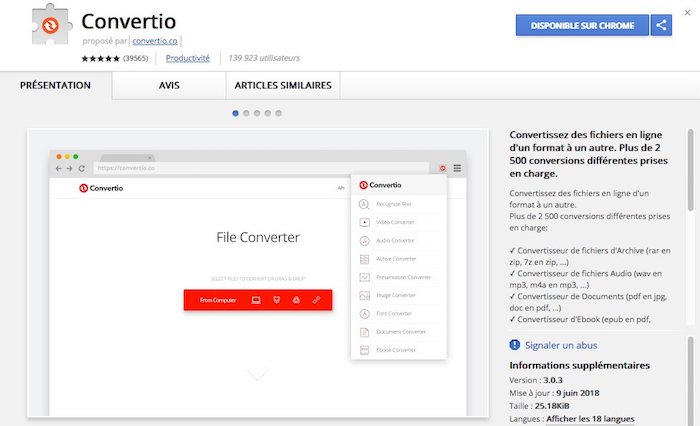Click the preview browser forward arrow

(x=70, y=168)
